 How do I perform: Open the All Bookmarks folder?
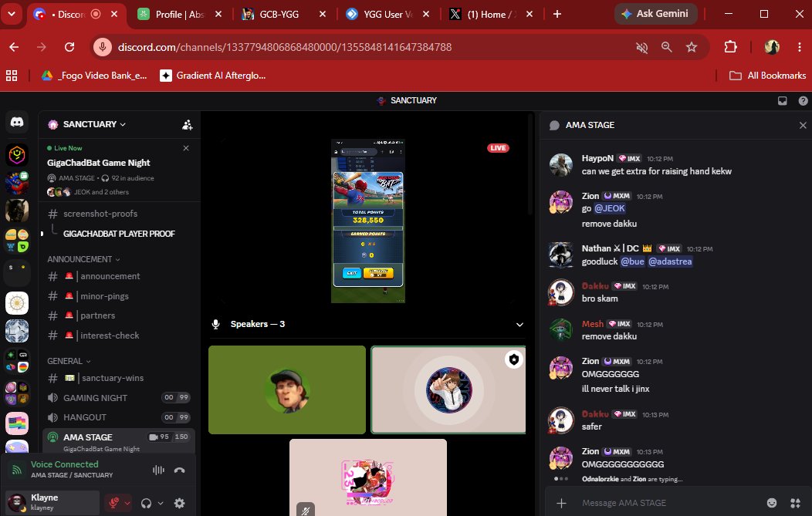767,76
